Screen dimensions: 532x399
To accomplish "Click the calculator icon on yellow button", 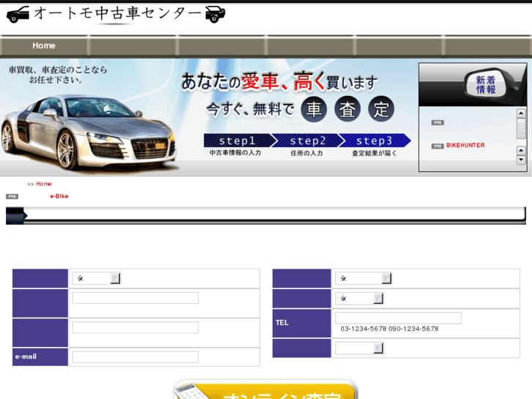I will 192,391.
